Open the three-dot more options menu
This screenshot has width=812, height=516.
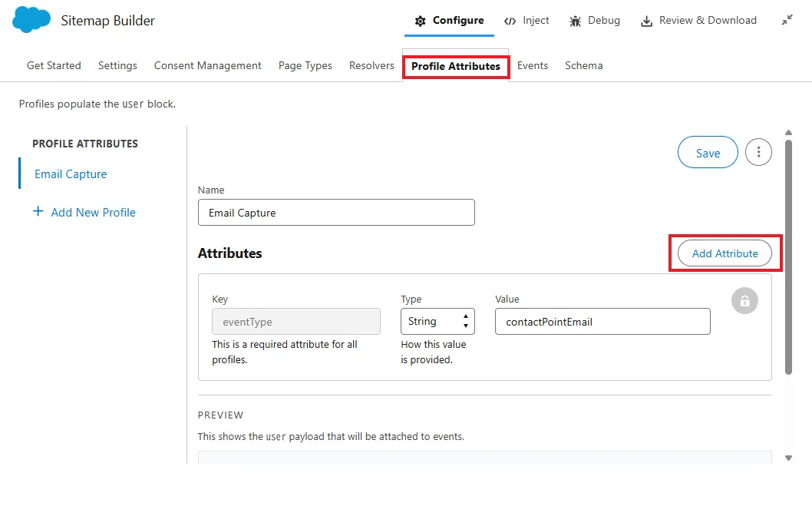[759, 152]
